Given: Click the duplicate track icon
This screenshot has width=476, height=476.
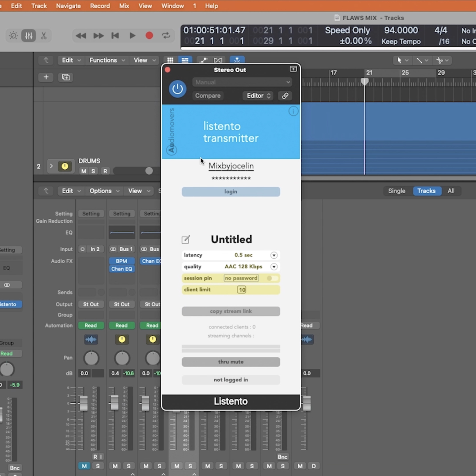Looking at the screenshot, I should pyautogui.click(x=66, y=77).
